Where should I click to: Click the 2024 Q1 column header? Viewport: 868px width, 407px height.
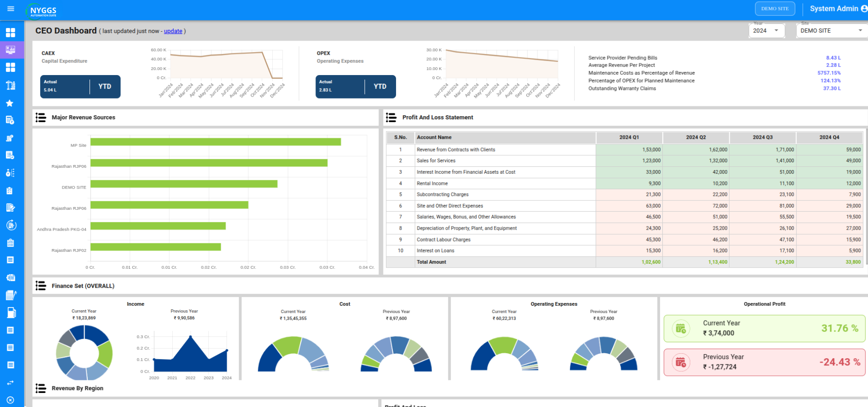point(629,137)
